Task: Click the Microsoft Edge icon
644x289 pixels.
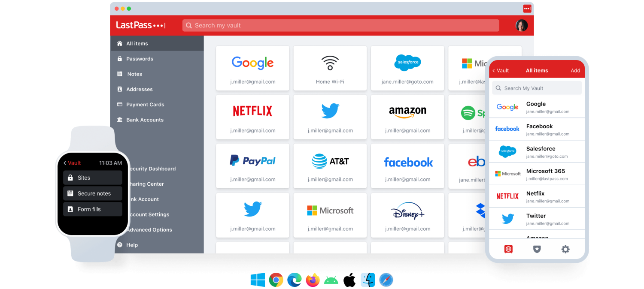Action: 295,280
